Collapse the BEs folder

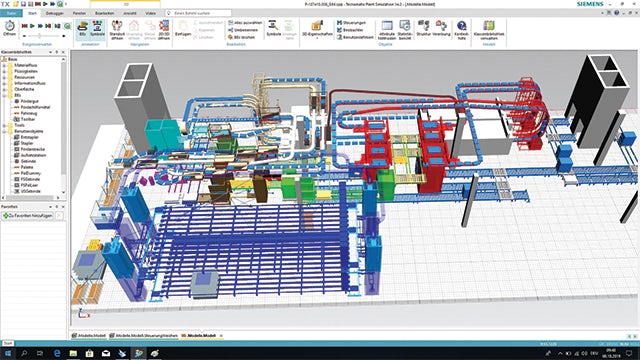4,95
